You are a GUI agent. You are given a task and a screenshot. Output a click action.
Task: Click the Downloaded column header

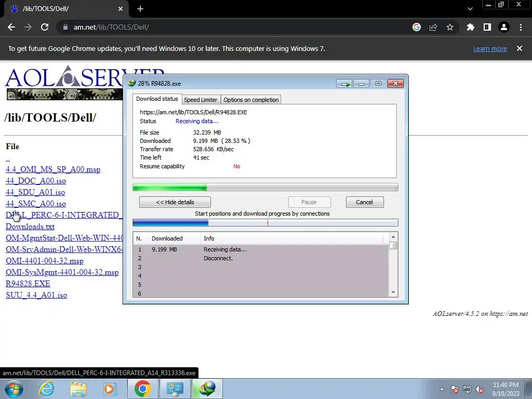(175, 238)
